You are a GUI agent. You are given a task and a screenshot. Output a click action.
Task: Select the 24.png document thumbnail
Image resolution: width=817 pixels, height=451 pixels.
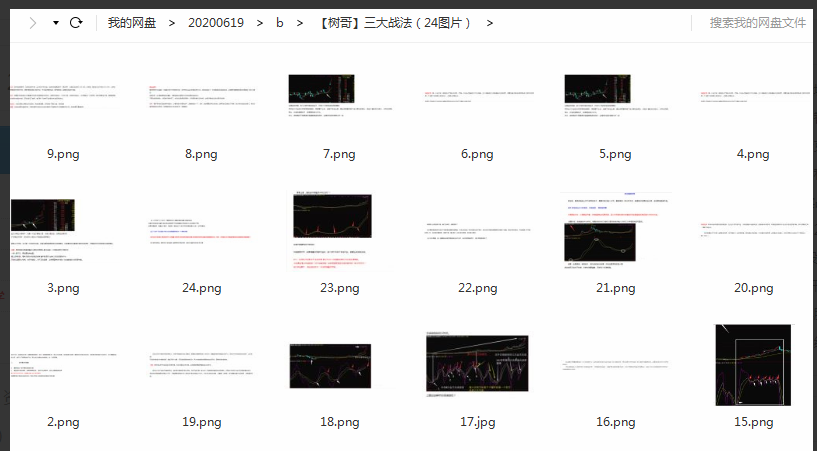point(202,232)
